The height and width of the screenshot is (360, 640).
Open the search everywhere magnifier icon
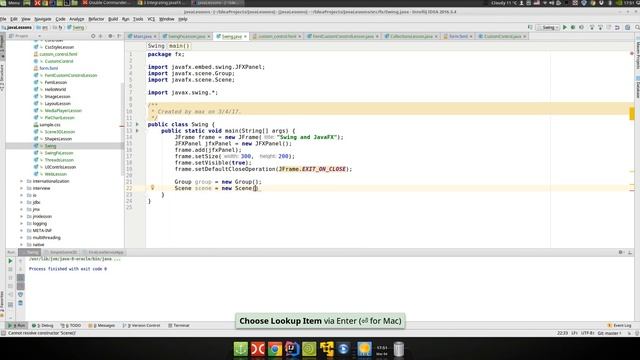coord(637,27)
